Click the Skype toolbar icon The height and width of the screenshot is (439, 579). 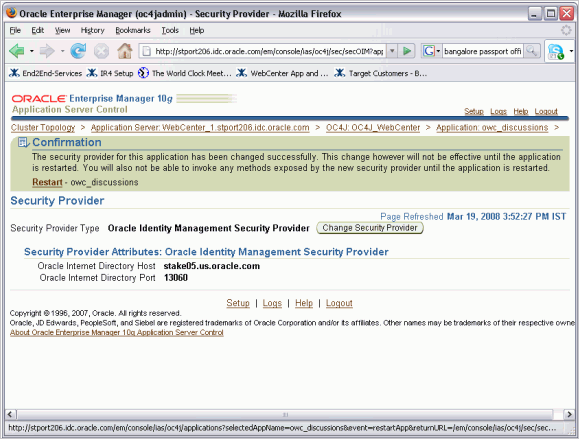(x=556, y=51)
